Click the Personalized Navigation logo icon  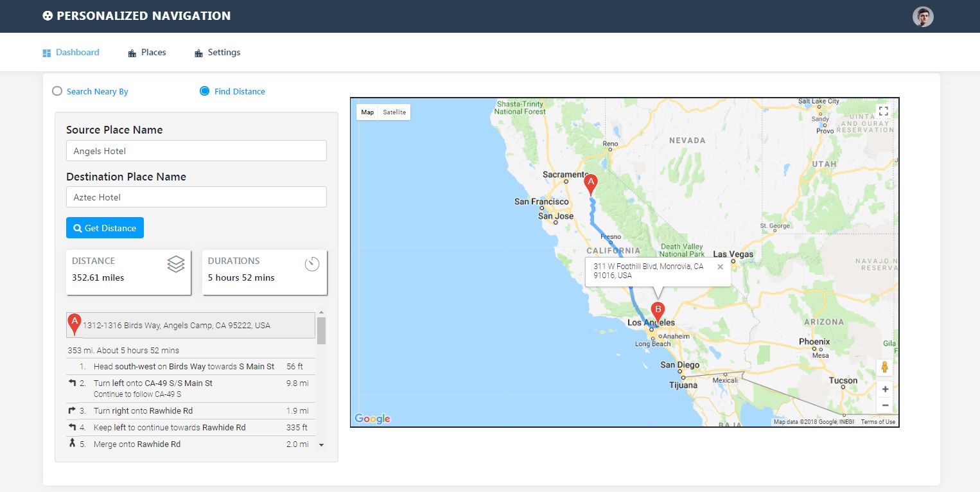[48, 16]
